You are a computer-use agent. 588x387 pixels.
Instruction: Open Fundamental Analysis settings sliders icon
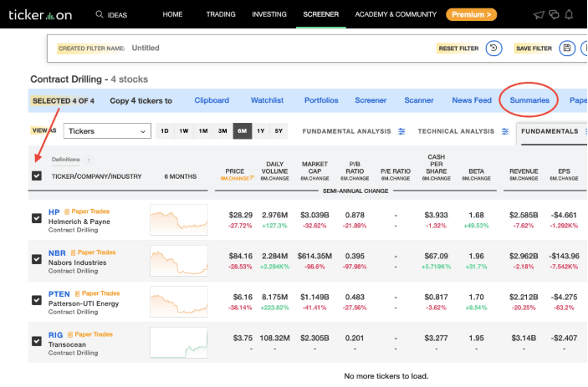coord(401,131)
